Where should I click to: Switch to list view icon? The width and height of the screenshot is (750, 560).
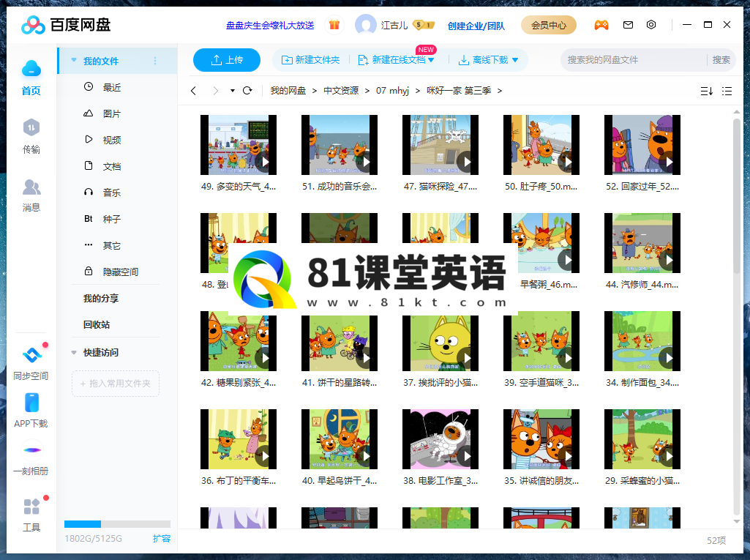click(x=727, y=91)
